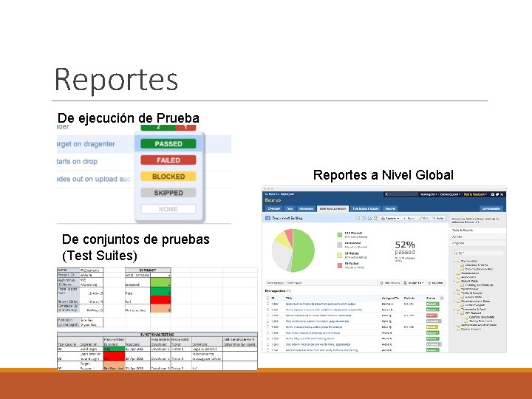
Task: Open the Administration tab
Action: pyautogui.click(x=491, y=208)
